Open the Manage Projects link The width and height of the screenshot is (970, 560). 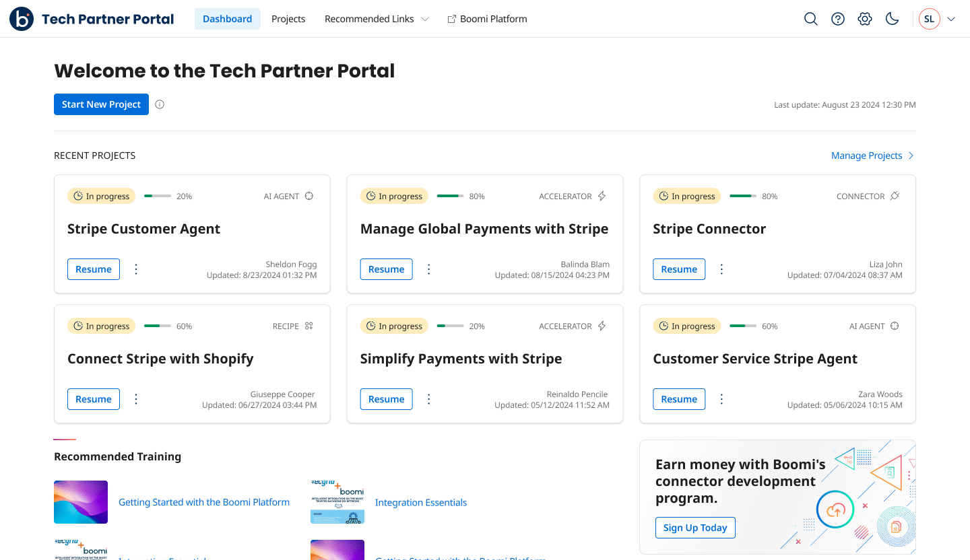[x=873, y=155]
